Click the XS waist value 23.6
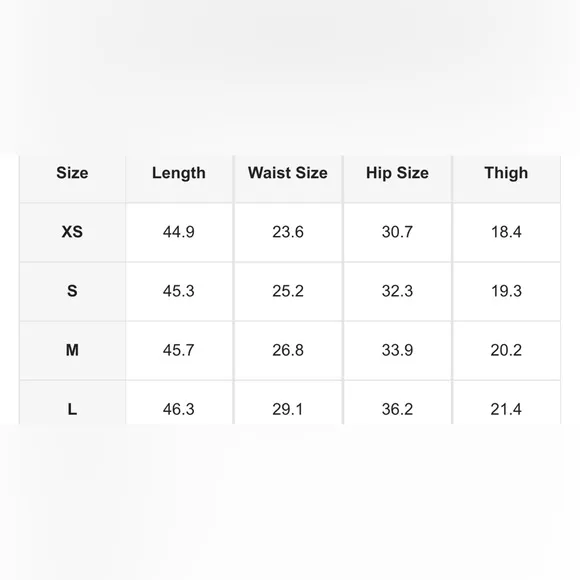Viewport: 580px width, 580px height. (x=288, y=232)
